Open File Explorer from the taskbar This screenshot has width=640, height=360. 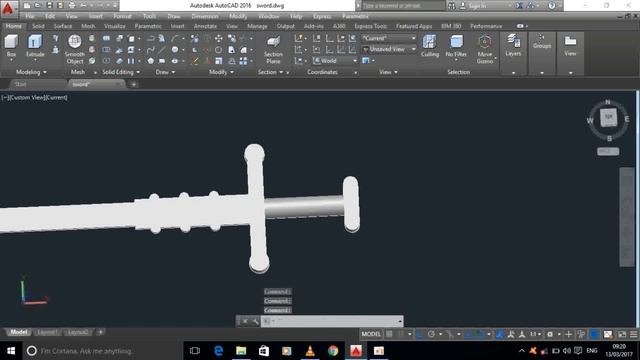241,351
